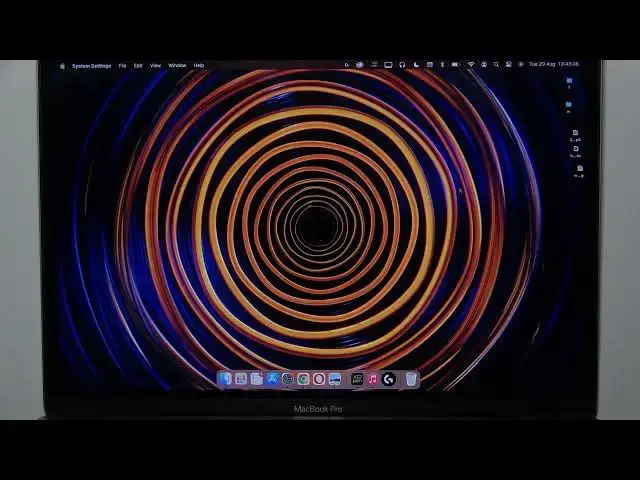Open the ChatGPT-style swirl app in Dock

pos(288,379)
